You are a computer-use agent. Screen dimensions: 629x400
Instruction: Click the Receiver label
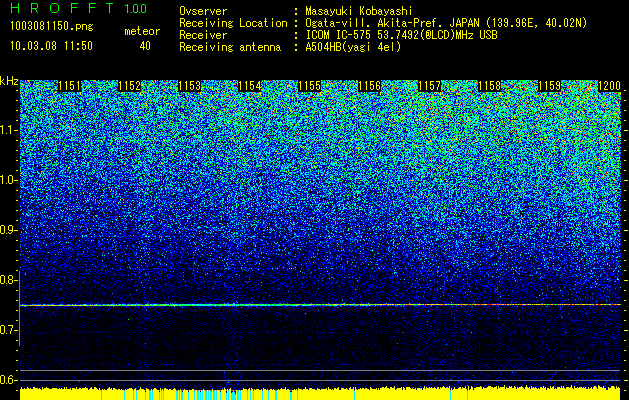click(x=203, y=35)
